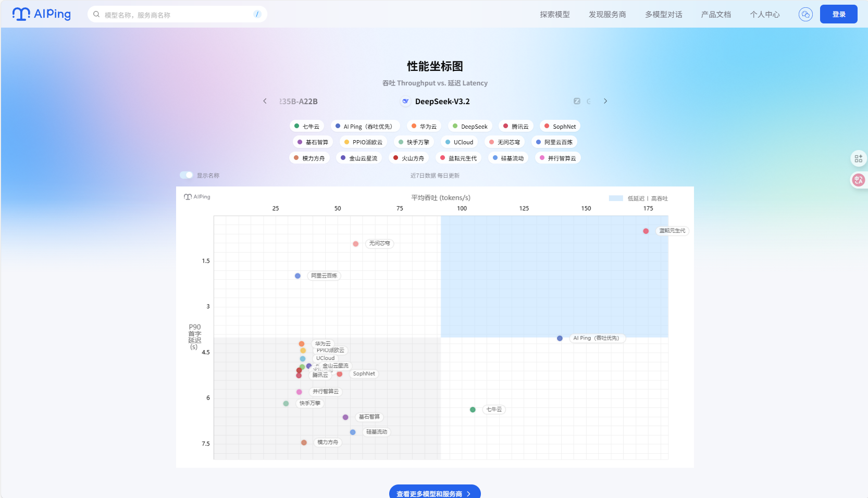The height and width of the screenshot is (498, 868).
Task: Open the 多模型对话 menu item
Action: (x=663, y=14)
